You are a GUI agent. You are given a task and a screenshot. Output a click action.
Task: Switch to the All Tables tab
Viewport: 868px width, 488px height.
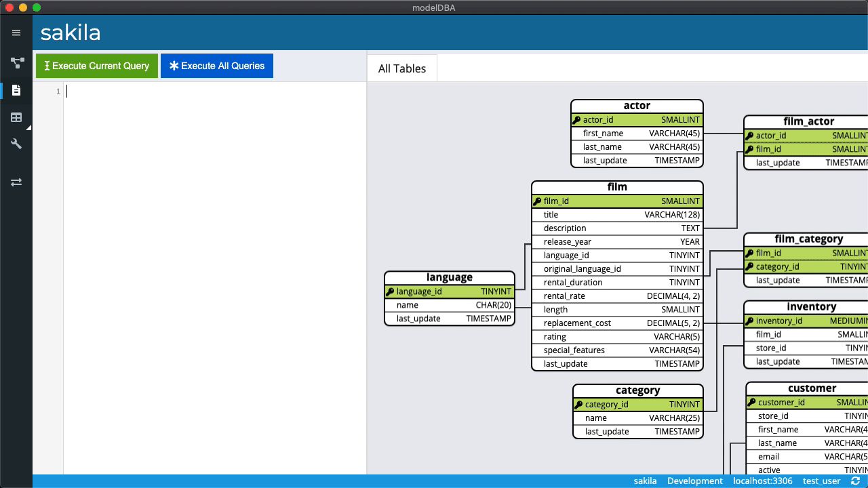(x=401, y=68)
